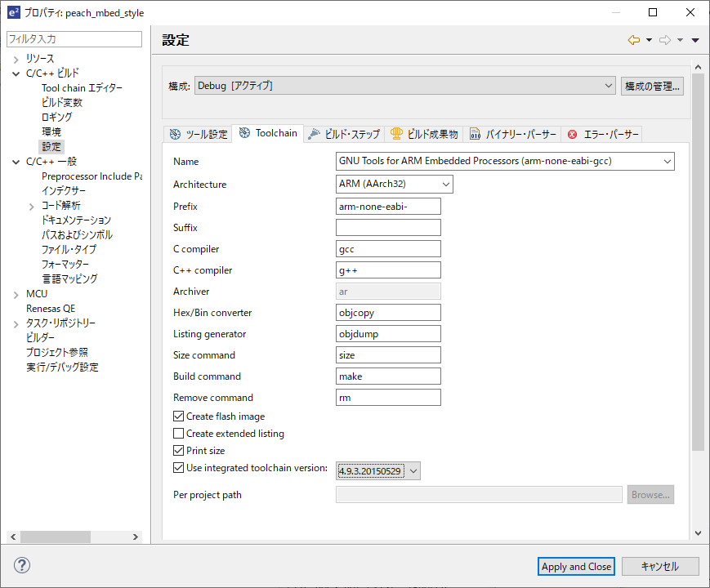Collapse the C/C++ 一般 tree node
Viewport: 710px width, 588px height.
click(x=16, y=162)
